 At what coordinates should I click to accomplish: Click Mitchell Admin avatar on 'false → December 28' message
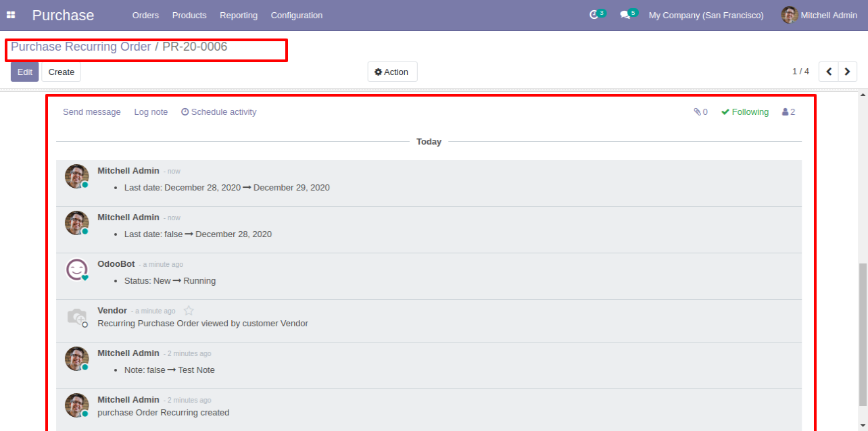(x=77, y=223)
